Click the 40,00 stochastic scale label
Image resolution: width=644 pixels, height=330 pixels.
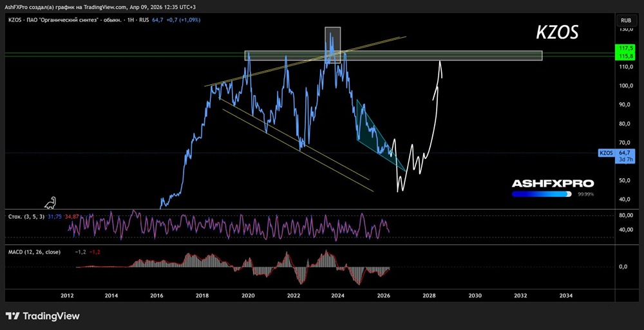tap(627, 230)
